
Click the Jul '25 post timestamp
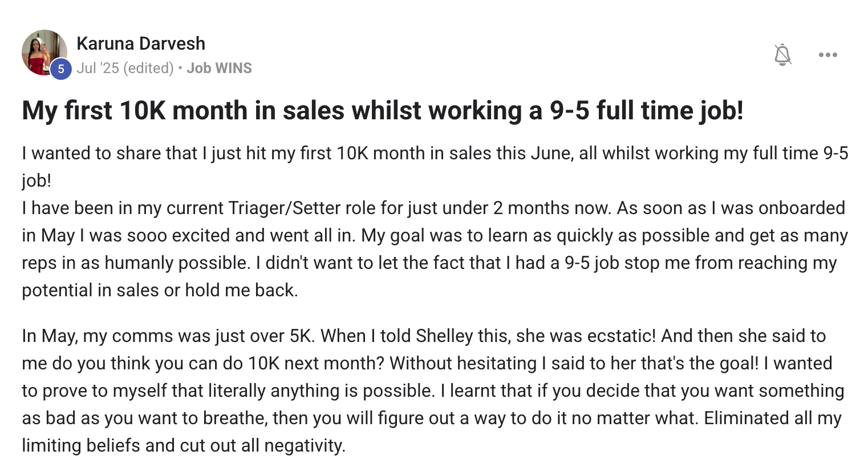pos(98,68)
